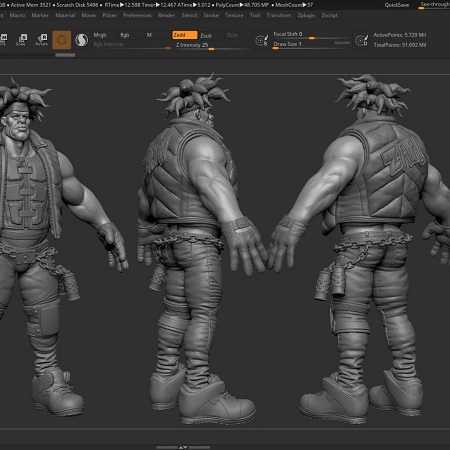The image size is (450, 450).
Task: Click the 'ActivePoints: 5.729 Mil' readout
Action: click(x=400, y=35)
